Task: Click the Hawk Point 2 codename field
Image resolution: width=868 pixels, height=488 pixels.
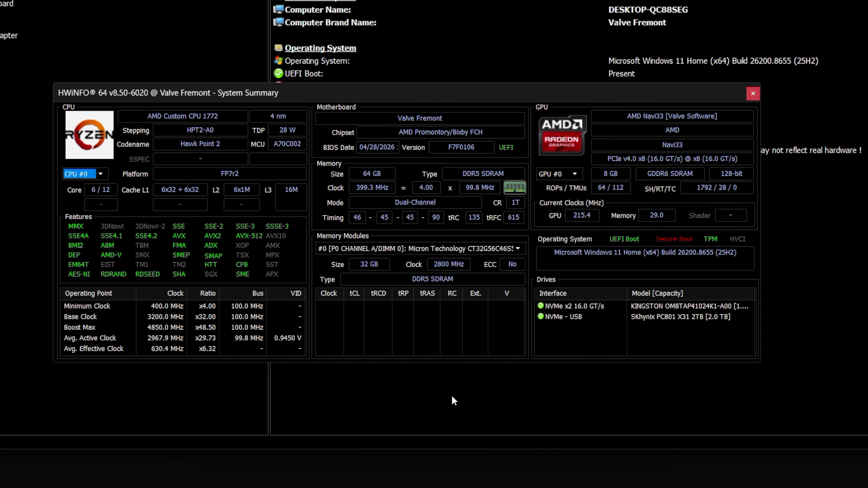Action: click(x=200, y=144)
